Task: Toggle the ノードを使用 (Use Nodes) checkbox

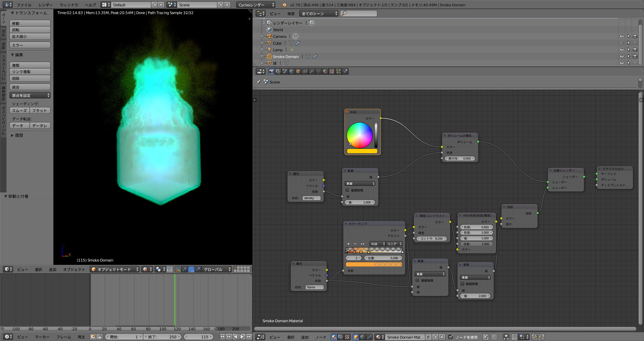Action: (x=451, y=337)
